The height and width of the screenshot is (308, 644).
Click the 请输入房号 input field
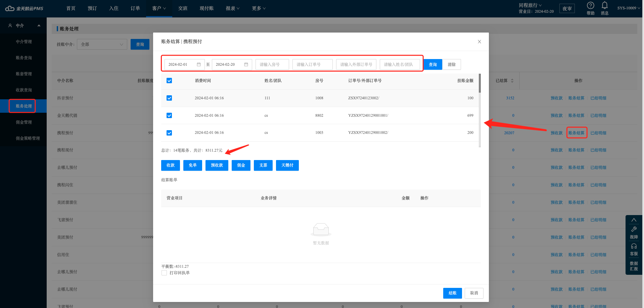[x=272, y=64]
